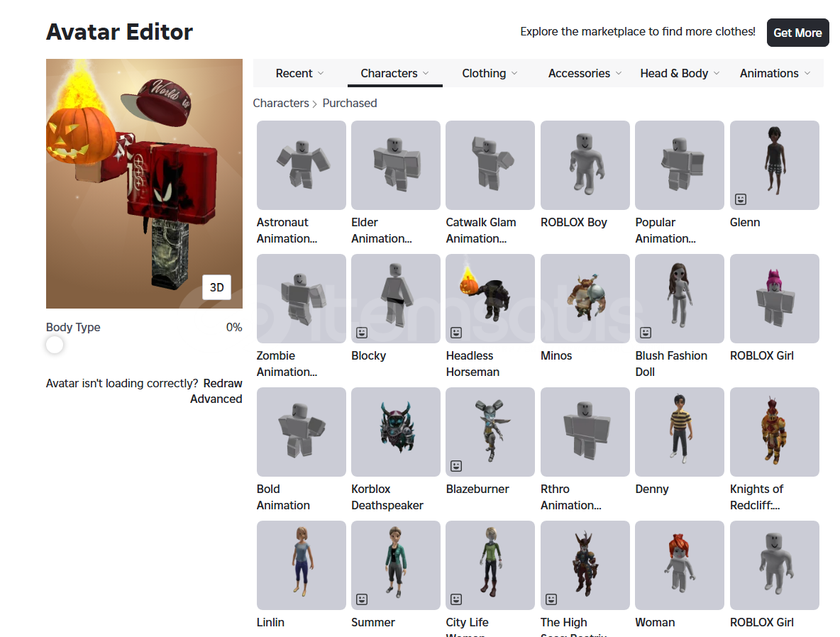840x637 pixels.
Task: Click the Korblox Deathspeaker name label
Action: pos(387,497)
